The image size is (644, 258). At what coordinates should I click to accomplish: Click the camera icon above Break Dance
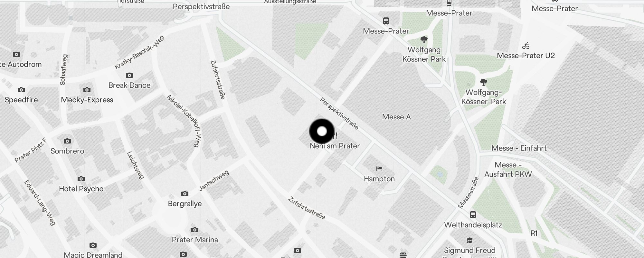tap(129, 75)
